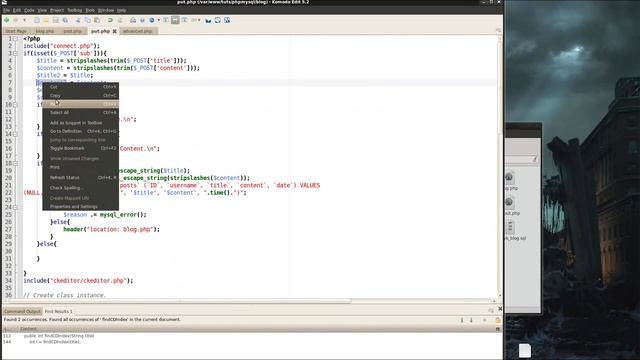Choose Go to Definition in context menu
Image resolution: width=640 pixels, height=360 pixels.
coord(80,131)
